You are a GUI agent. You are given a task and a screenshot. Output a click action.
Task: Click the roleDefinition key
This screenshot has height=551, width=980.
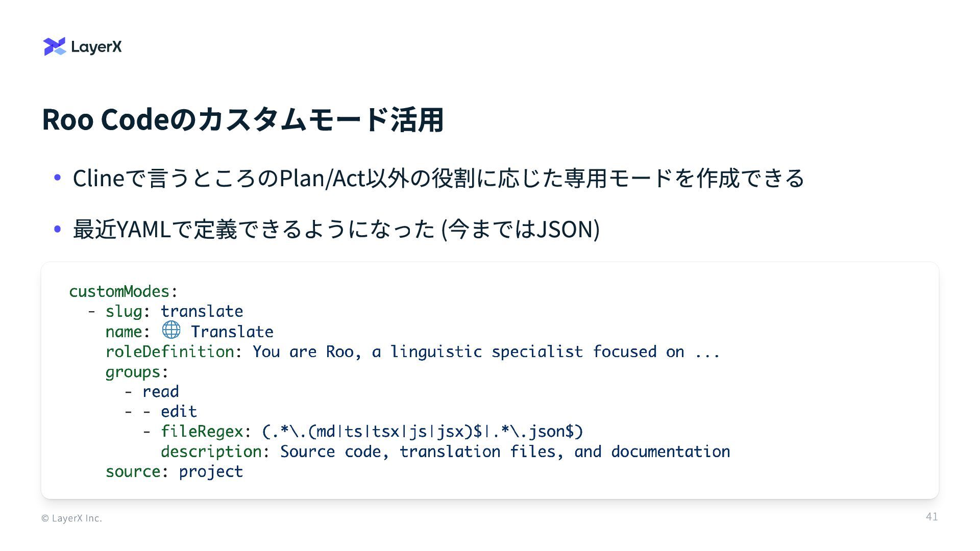click(x=170, y=352)
